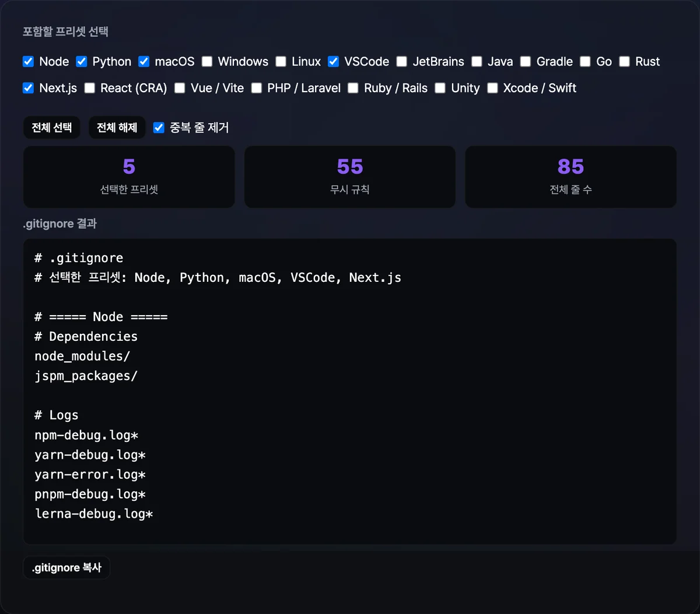This screenshot has width=700, height=614.
Task: Disable the macOS preset checkbox
Action: click(143, 61)
